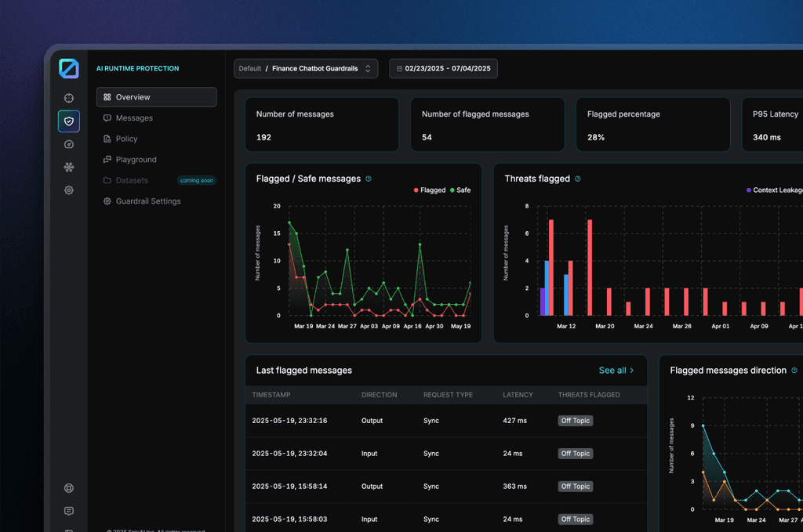
Task: Open the help lifebuoy icon near the bottom
Action: 68,487
